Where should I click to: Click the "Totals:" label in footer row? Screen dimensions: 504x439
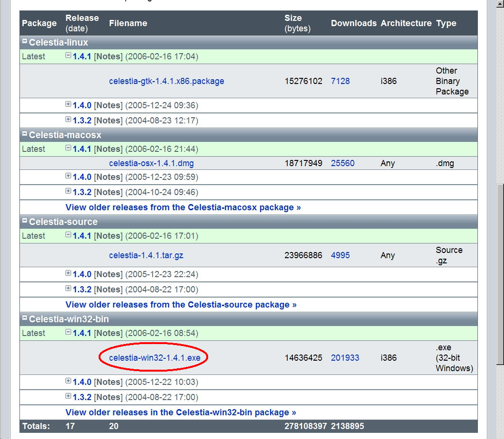[x=36, y=426]
